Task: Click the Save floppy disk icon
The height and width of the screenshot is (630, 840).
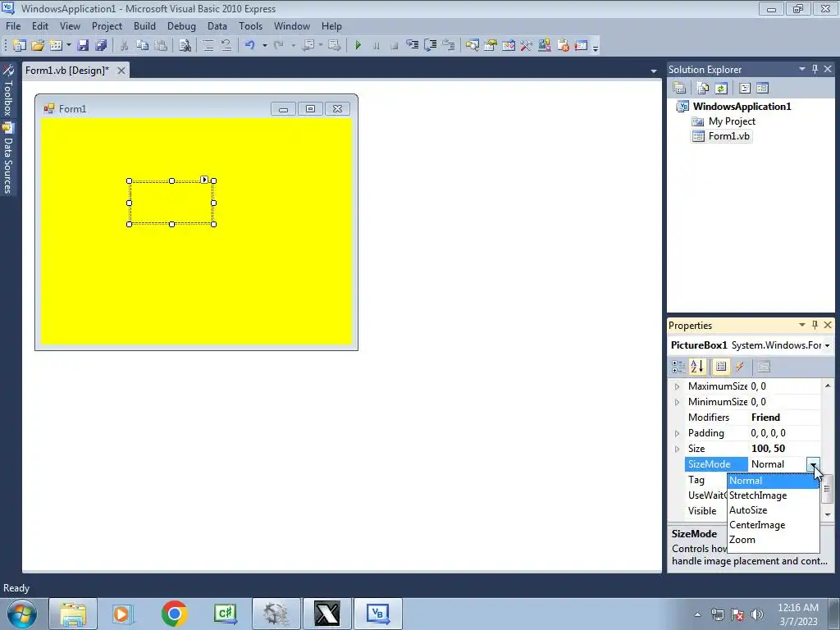Action: (x=83, y=46)
